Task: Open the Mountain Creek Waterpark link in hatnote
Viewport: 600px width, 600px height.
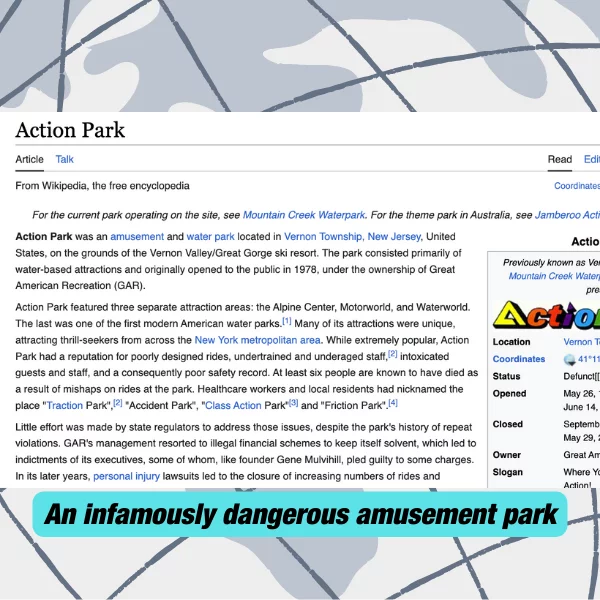Action: tap(304, 215)
